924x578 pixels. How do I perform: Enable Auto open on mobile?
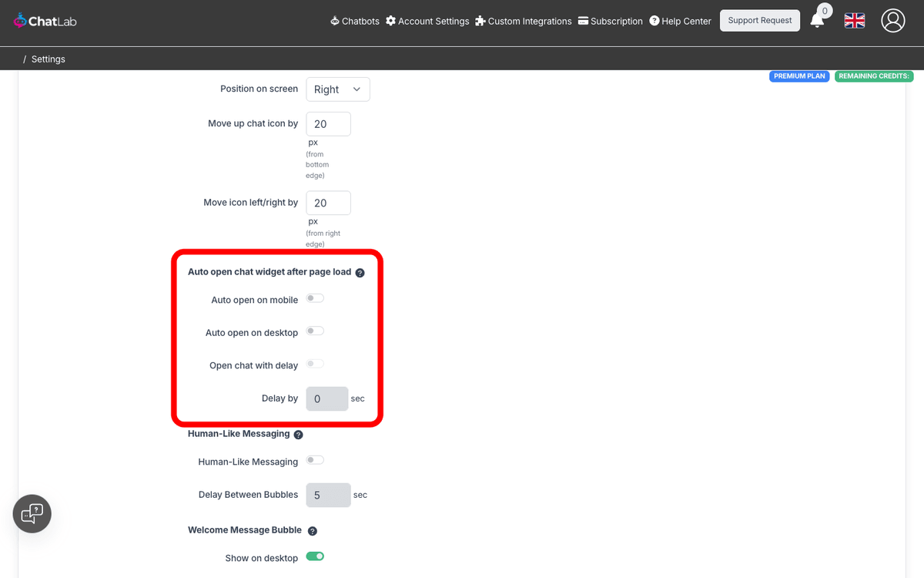click(x=315, y=297)
